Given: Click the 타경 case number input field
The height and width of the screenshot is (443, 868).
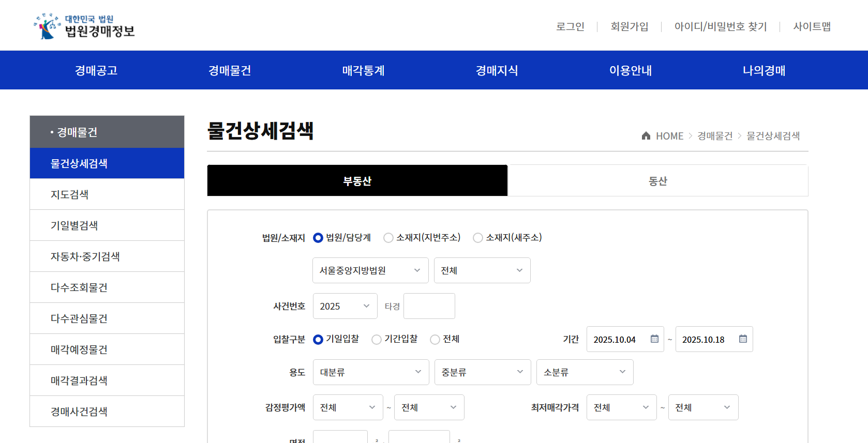Looking at the screenshot, I should (x=429, y=306).
